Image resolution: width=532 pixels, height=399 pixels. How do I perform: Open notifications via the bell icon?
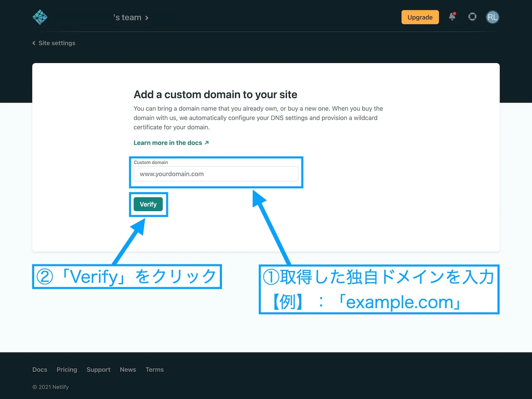452,17
